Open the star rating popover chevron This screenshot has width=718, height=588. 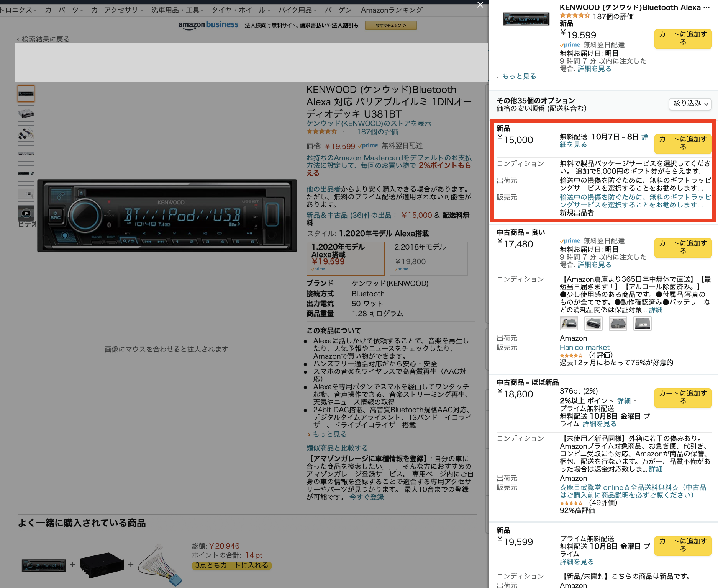coord(343,132)
